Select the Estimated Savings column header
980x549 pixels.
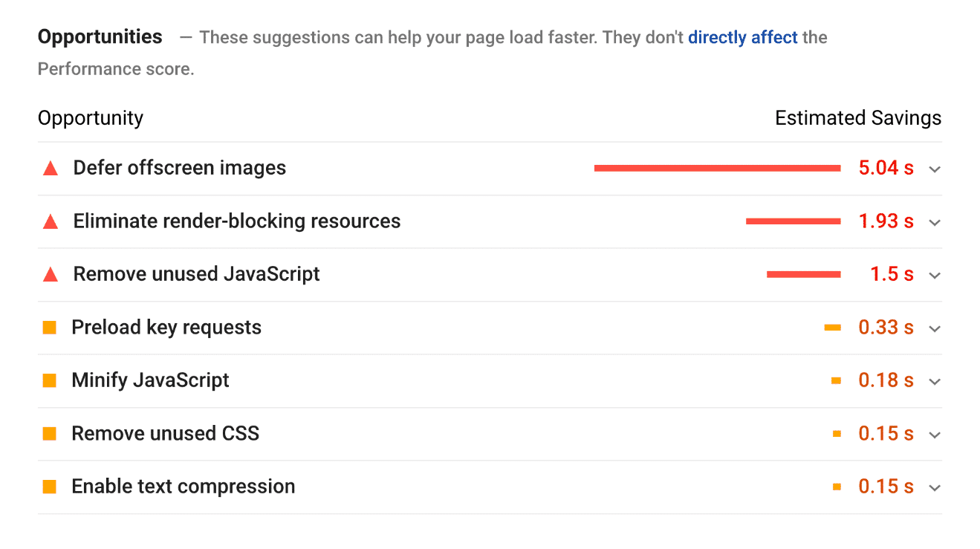[857, 117]
